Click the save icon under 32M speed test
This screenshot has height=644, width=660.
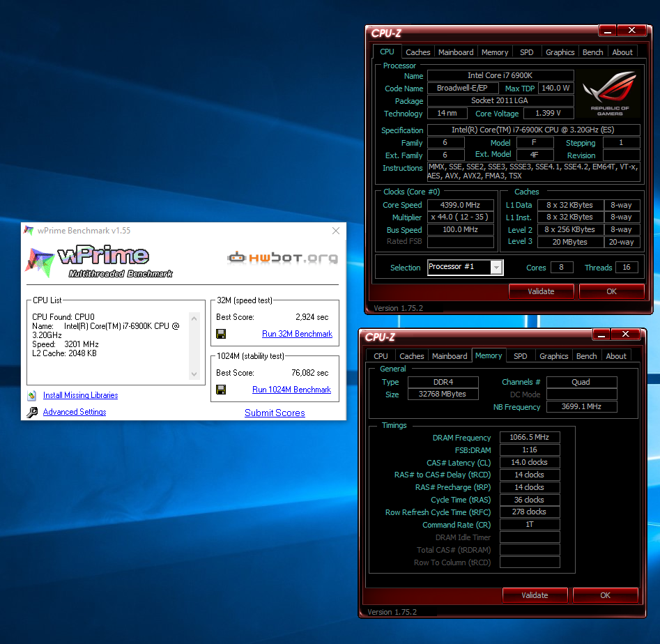[221, 334]
